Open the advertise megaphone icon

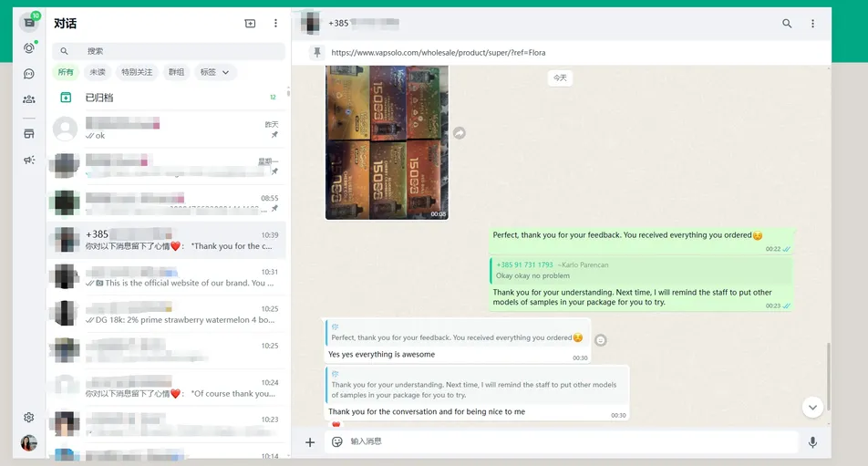[x=29, y=160]
